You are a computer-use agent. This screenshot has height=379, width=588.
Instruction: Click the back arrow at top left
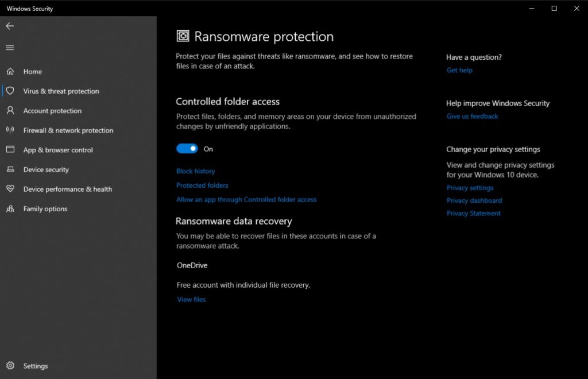[x=9, y=26]
